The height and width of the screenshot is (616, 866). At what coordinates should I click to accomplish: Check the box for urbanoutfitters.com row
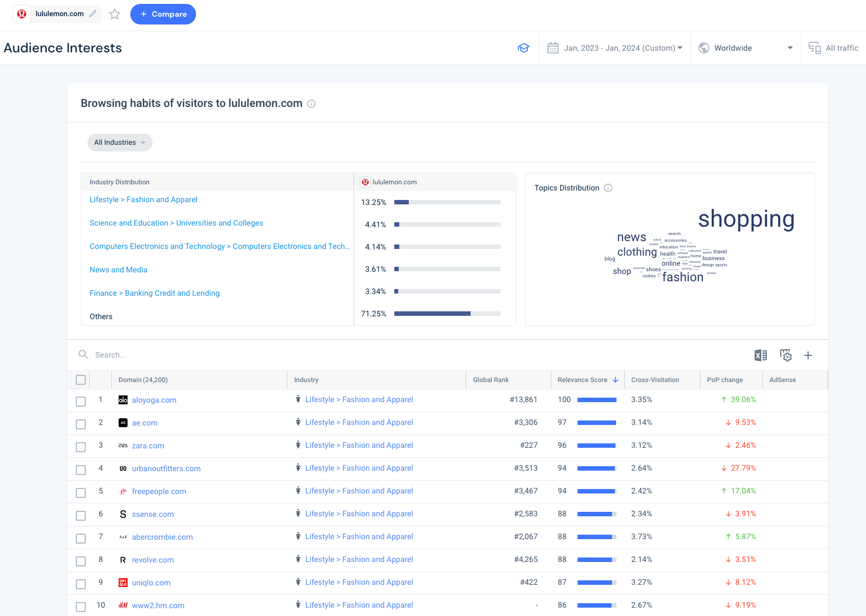pyautogui.click(x=81, y=470)
